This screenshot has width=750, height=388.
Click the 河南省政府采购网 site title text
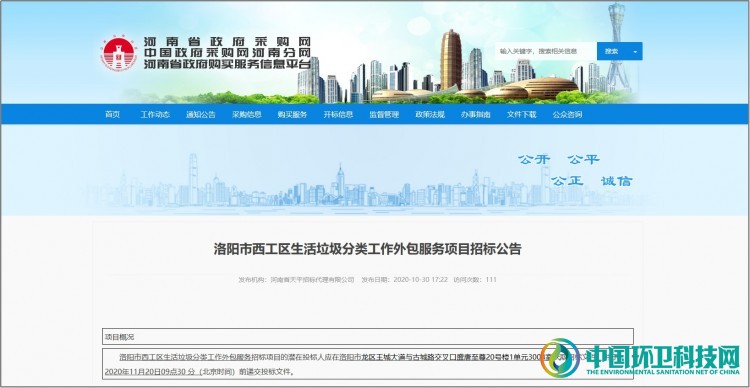(x=228, y=41)
